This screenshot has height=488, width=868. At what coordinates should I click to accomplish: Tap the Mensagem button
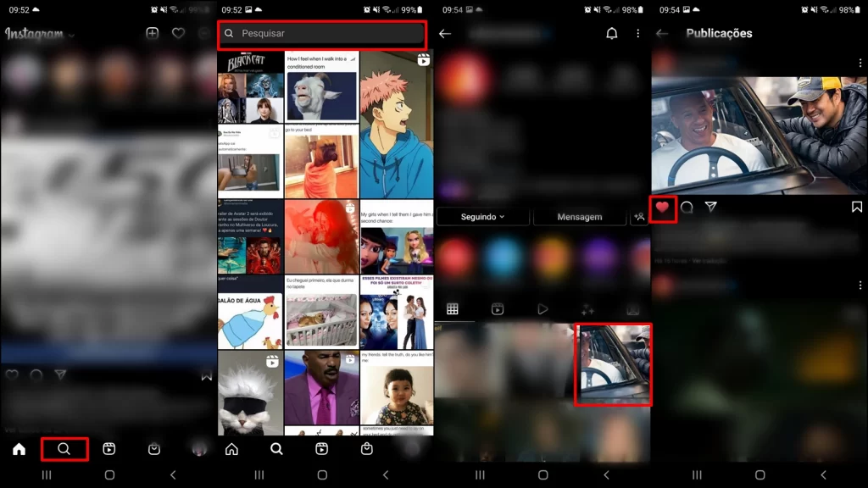pos(580,217)
